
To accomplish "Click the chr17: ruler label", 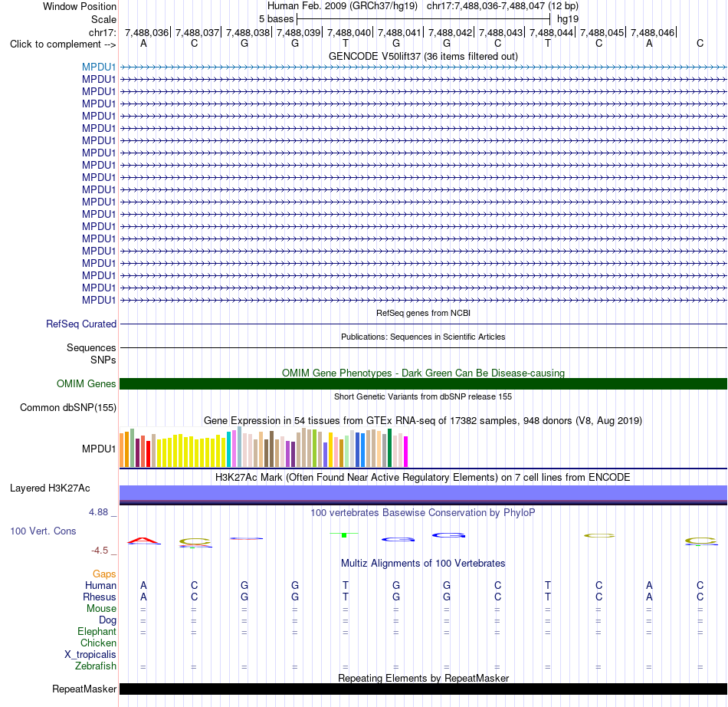I will click(x=103, y=32).
